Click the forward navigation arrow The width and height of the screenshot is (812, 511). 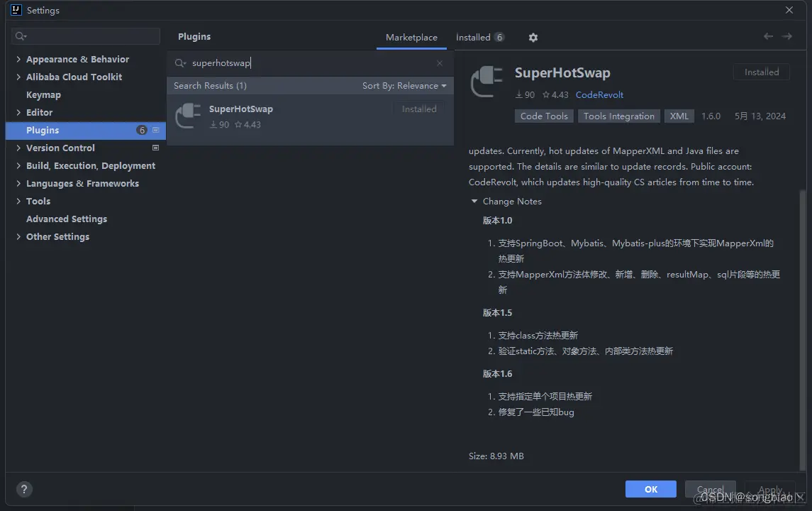coord(787,36)
